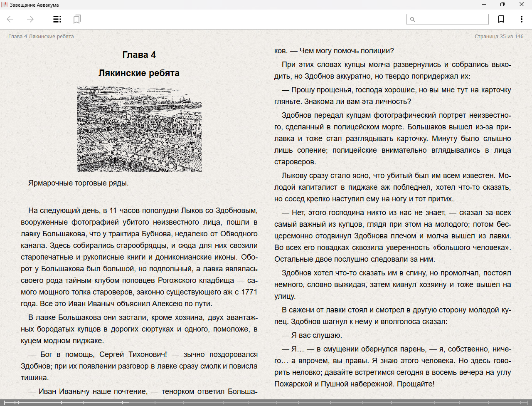Click the book app icon in title bar

tap(5, 5)
